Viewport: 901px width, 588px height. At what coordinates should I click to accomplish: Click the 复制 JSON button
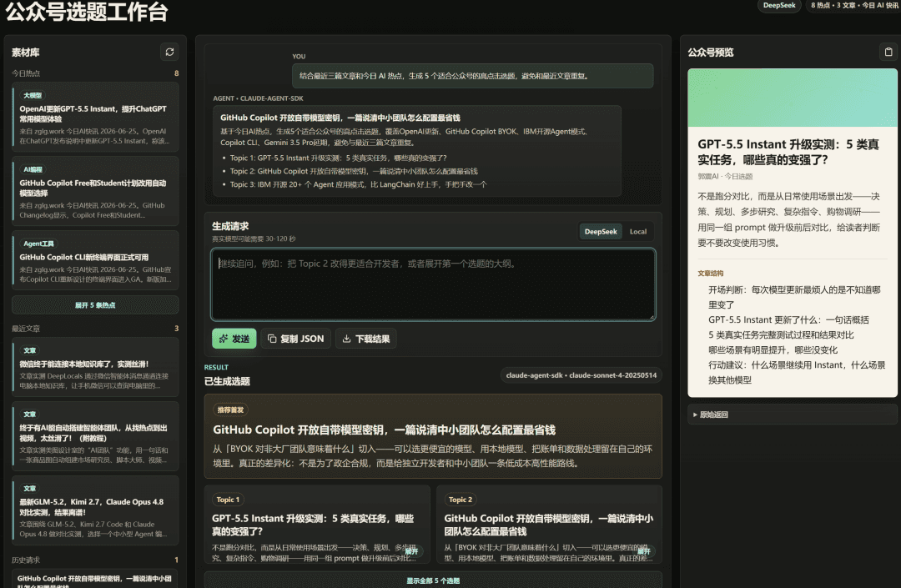point(296,339)
